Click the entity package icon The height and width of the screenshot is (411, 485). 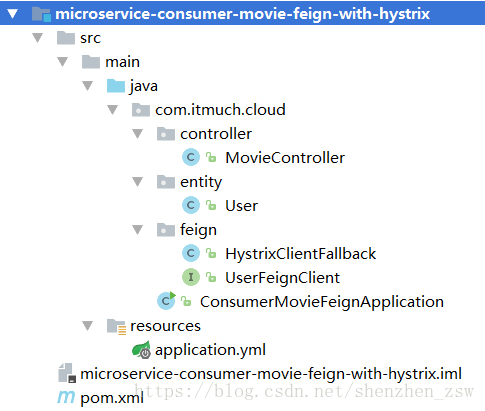[x=166, y=182]
